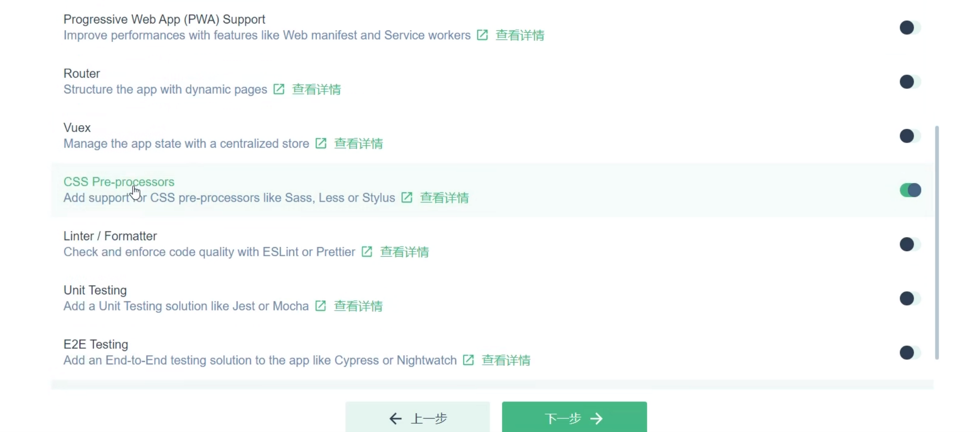Screen dimensions: 980x432
Task: Disable the CSS Pre-processors toggle
Action: tap(910, 190)
